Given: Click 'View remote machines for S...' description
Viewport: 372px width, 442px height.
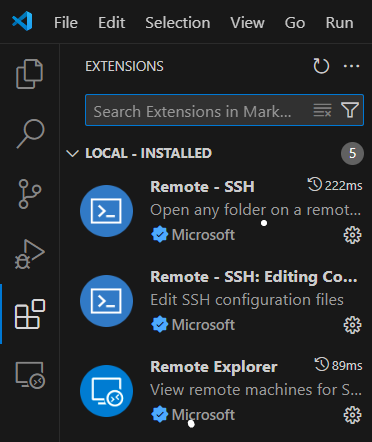Looking at the screenshot, I should click(256, 390).
